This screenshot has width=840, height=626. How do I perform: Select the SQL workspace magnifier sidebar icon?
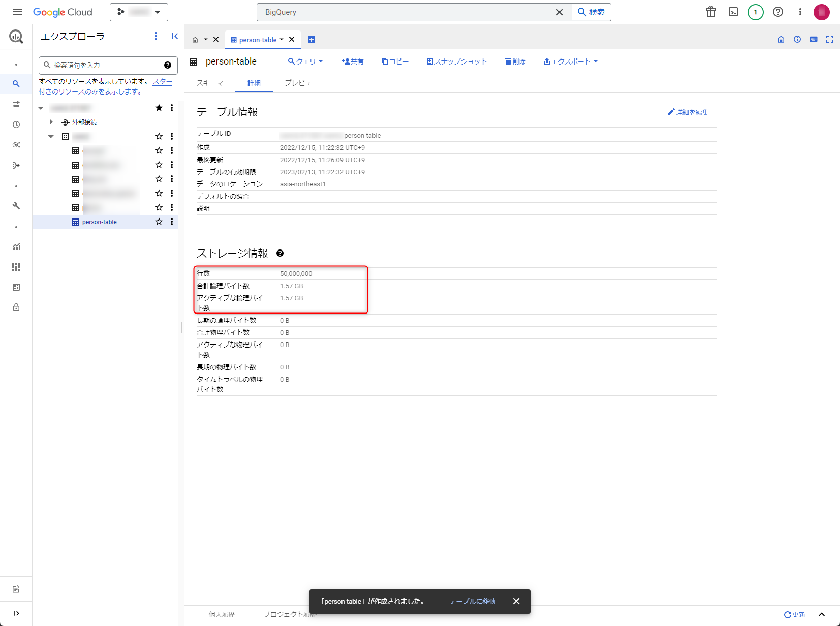16,84
